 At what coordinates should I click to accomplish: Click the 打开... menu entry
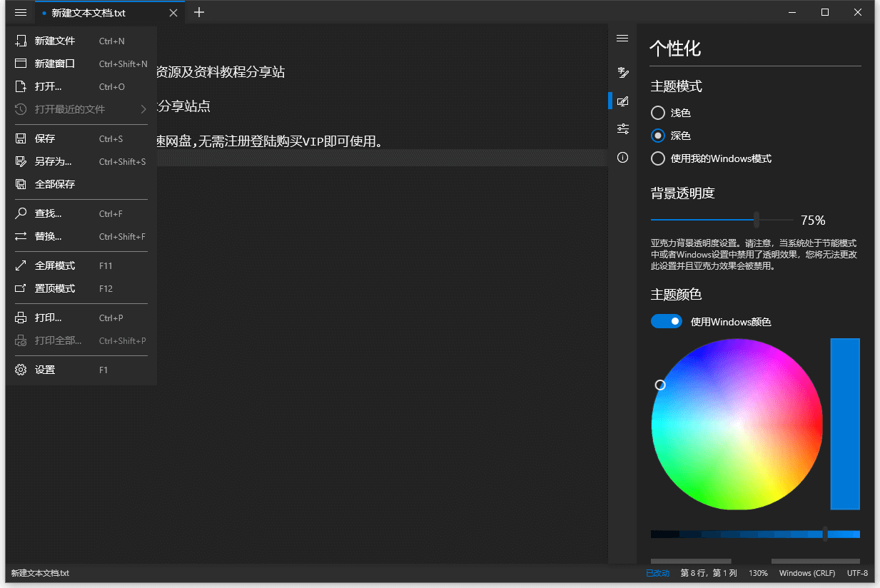(x=81, y=87)
